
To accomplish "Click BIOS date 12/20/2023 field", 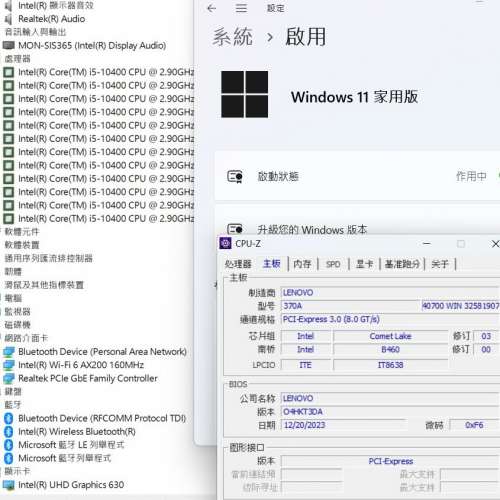I will point(343,425).
